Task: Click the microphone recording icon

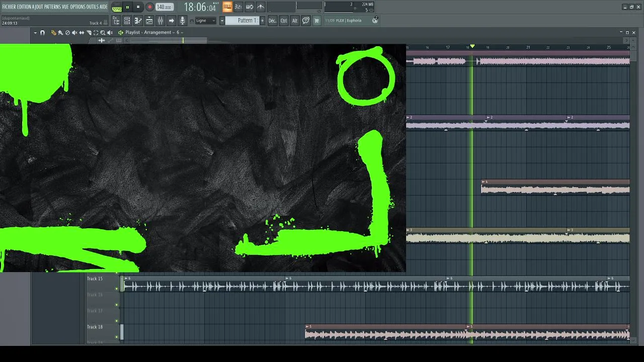Action: pyautogui.click(x=183, y=21)
